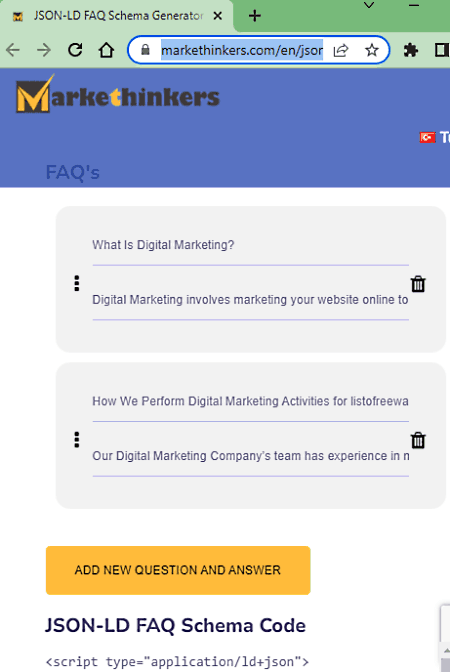Select the JSON-LD FAQ Schema Generator tab
Screen dimensions: 450x672
[117, 16]
